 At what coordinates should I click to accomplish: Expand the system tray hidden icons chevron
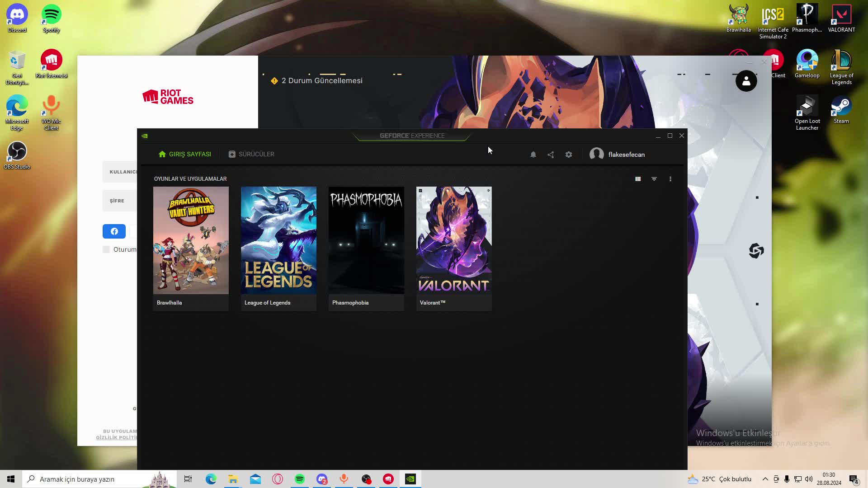point(765,479)
